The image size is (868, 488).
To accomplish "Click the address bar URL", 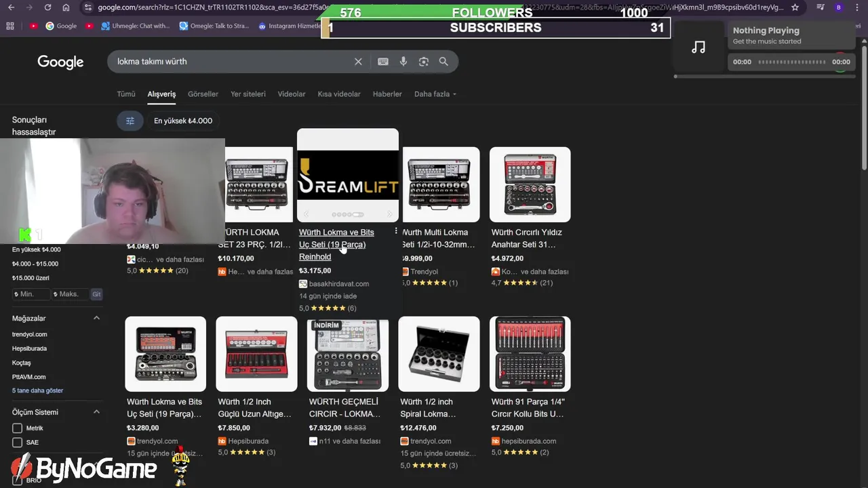I will (x=441, y=7).
